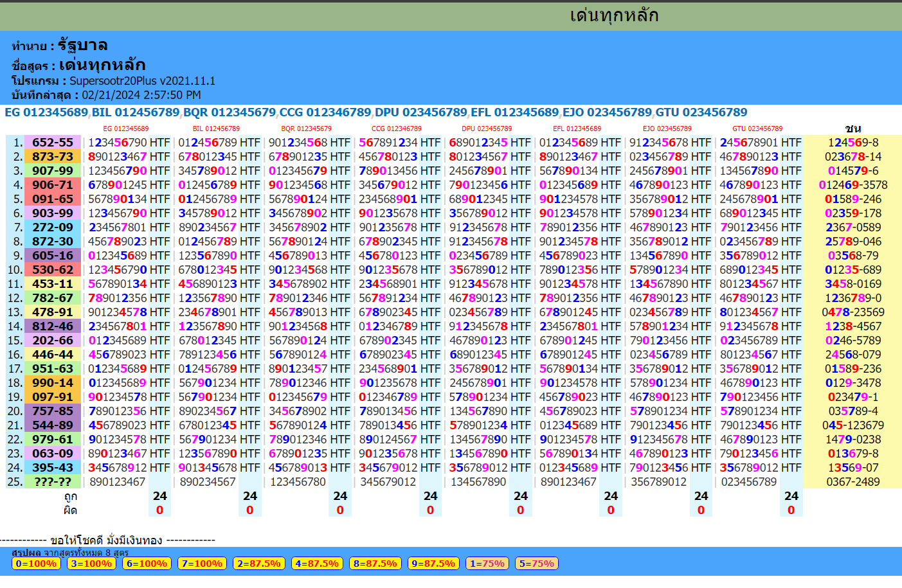902x588 pixels.
Task: Select row 25 prediction 123456780 under BQR
Action: coord(298,482)
